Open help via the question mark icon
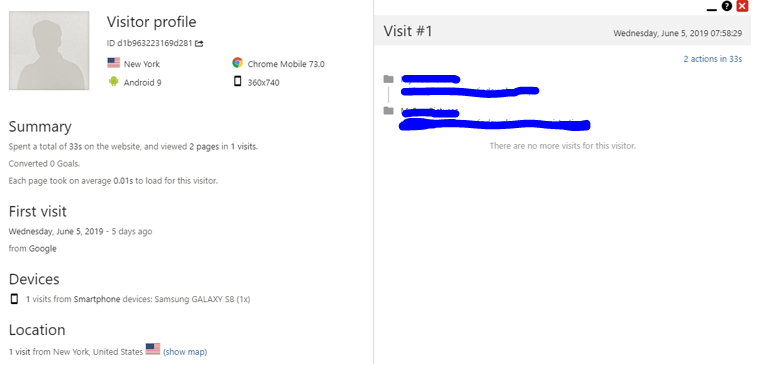 point(727,6)
